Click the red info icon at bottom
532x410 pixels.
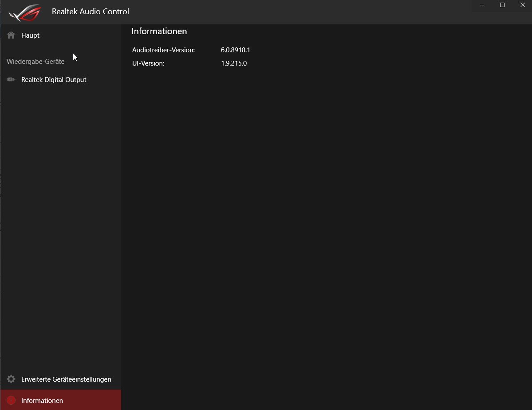pyautogui.click(x=11, y=400)
